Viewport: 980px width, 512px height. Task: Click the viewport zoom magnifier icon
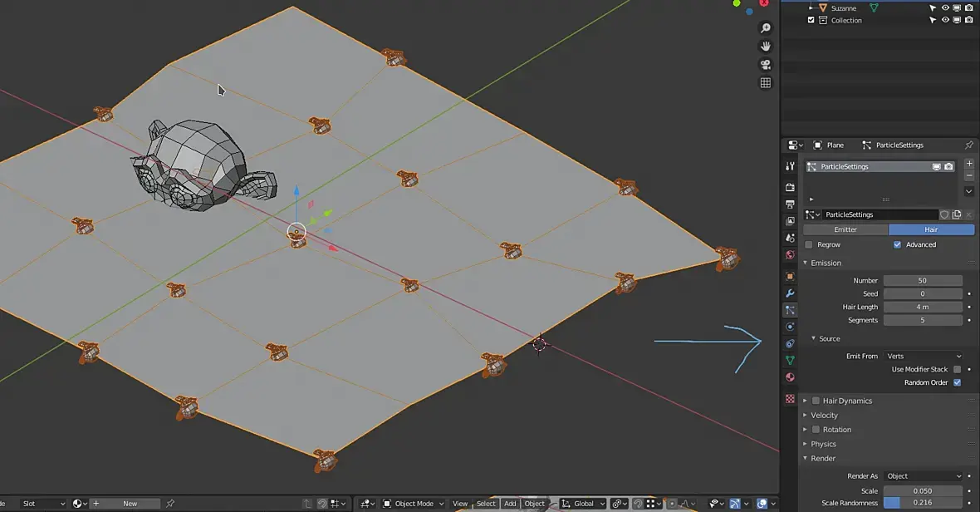765,28
